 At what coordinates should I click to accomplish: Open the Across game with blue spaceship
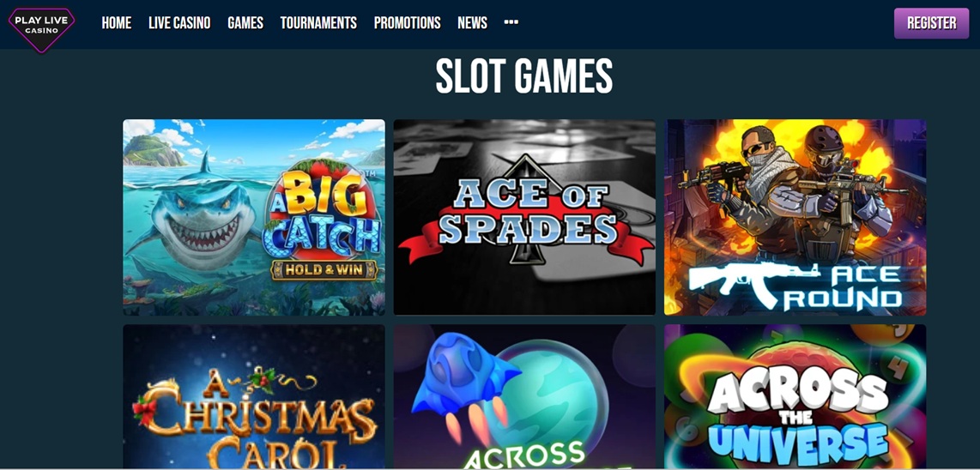pos(524,397)
